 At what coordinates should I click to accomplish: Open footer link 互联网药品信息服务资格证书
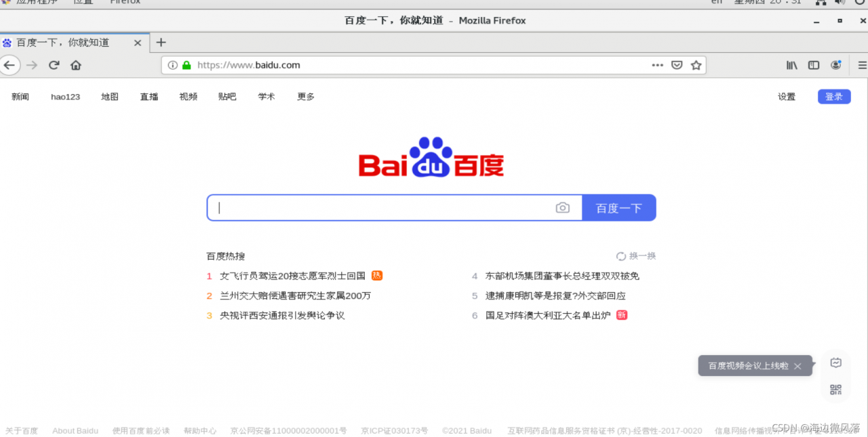[605, 431]
